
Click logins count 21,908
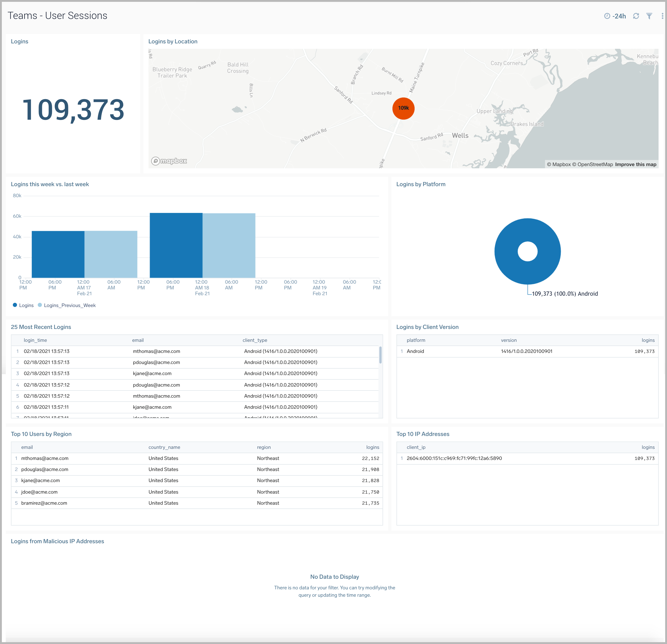point(370,470)
